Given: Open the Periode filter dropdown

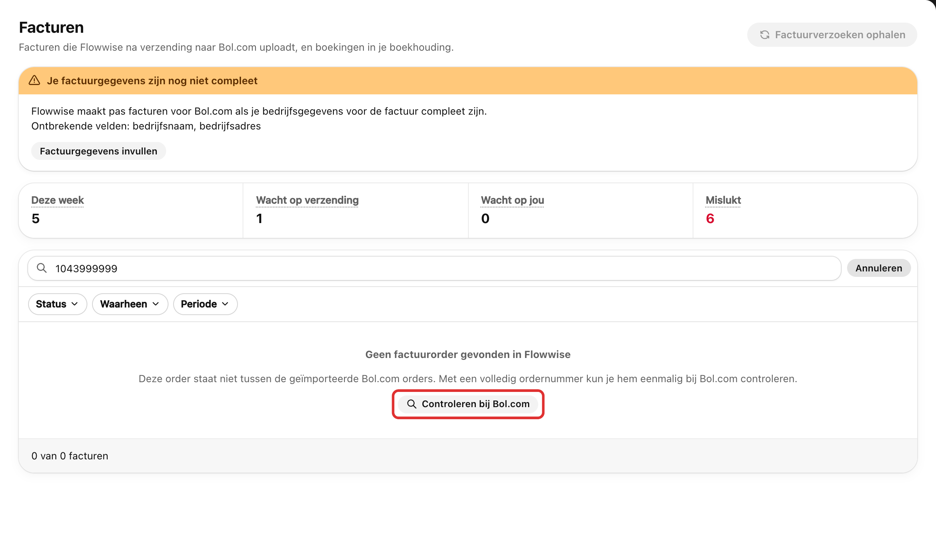Looking at the screenshot, I should (x=205, y=304).
